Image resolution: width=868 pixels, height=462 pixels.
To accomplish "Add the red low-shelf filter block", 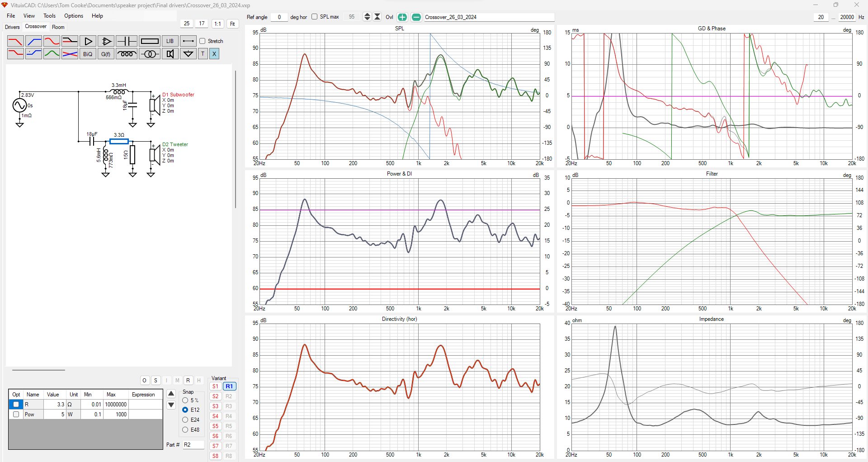I will [15, 54].
